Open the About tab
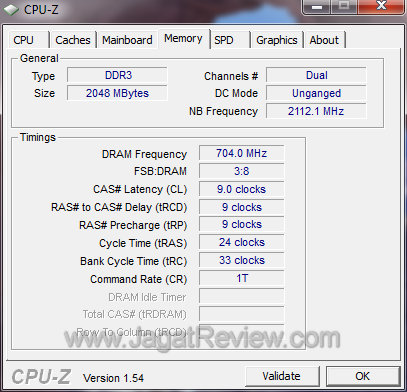This screenshot has height=392, width=407. pyautogui.click(x=324, y=40)
